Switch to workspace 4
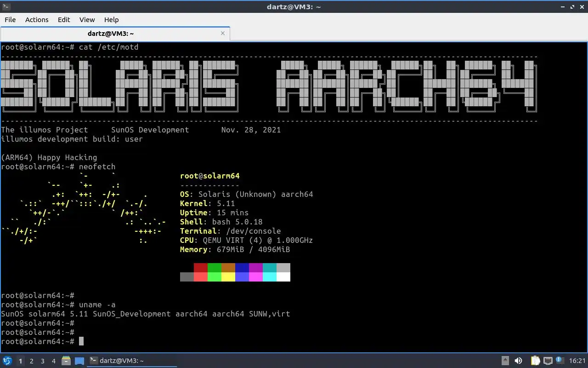Viewport: 588px width, 368px height. pos(53,361)
